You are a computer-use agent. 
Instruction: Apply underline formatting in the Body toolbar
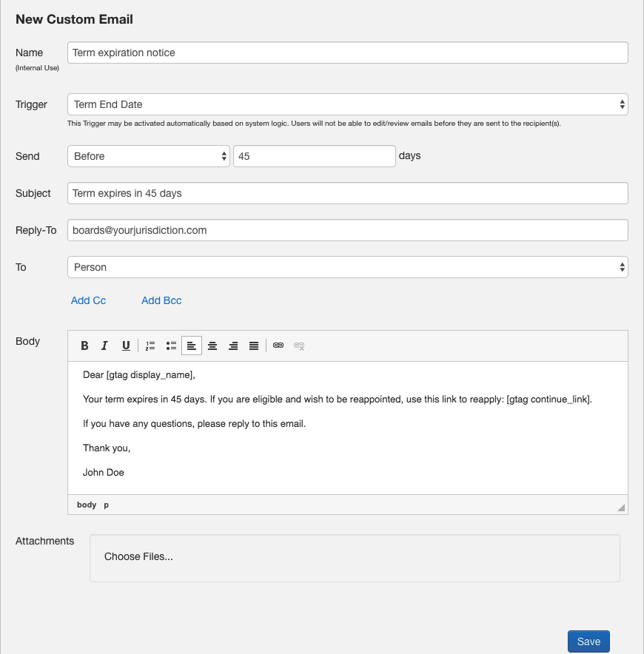126,345
